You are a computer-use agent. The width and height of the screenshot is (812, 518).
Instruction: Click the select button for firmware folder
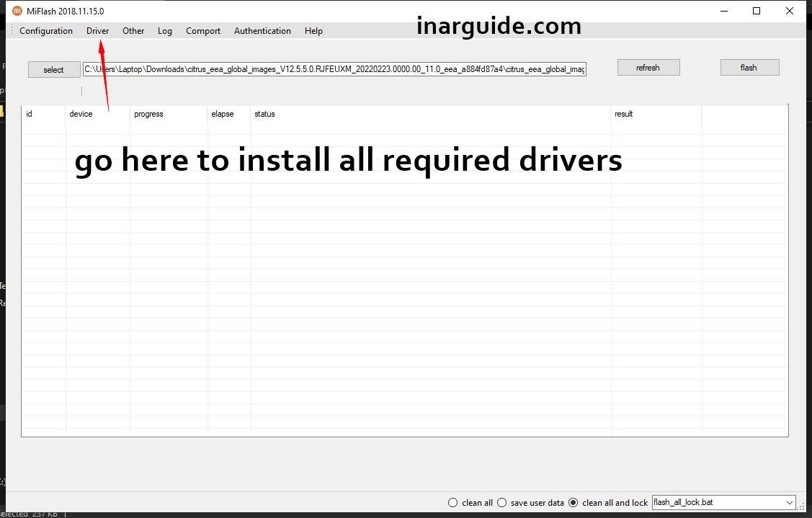click(54, 69)
